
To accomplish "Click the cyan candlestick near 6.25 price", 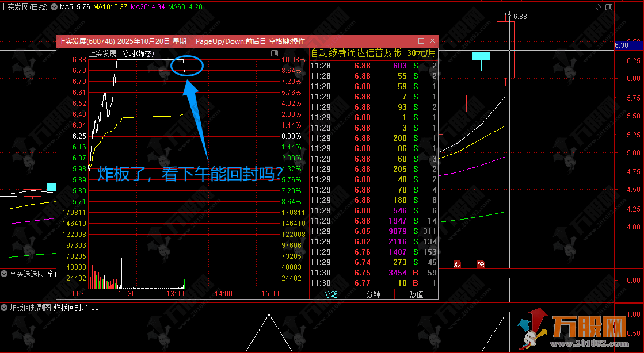I will pos(481,56).
